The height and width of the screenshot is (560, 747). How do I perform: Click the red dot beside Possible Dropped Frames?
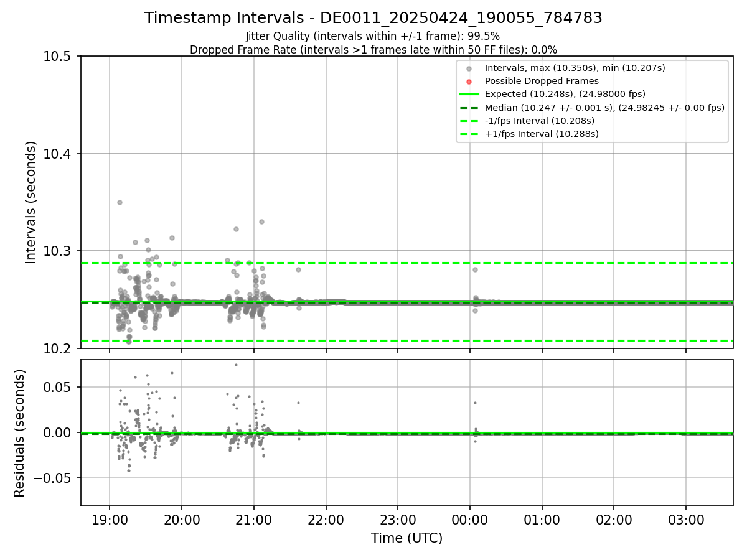pos(469,81)
